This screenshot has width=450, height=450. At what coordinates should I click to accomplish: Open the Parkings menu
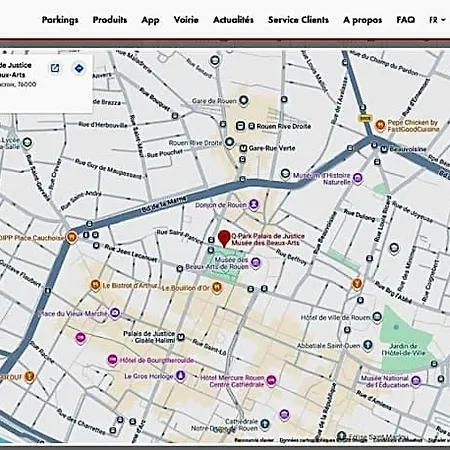click(x=60, y=20)
